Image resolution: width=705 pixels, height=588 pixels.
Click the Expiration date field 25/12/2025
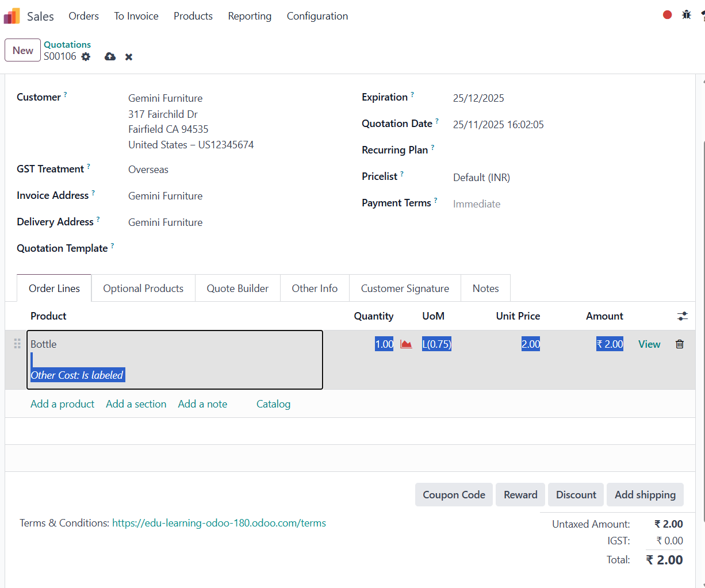coord(478,98)
